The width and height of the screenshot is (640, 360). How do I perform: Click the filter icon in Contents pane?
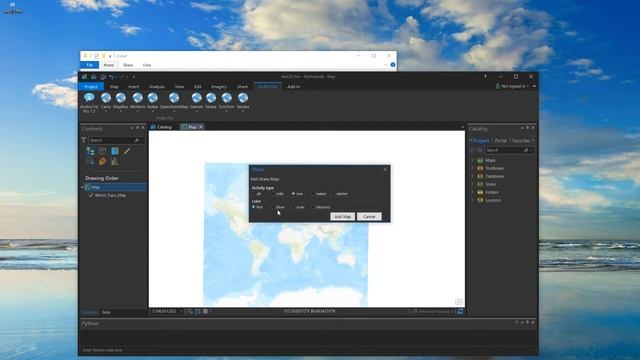coord(84,140)
